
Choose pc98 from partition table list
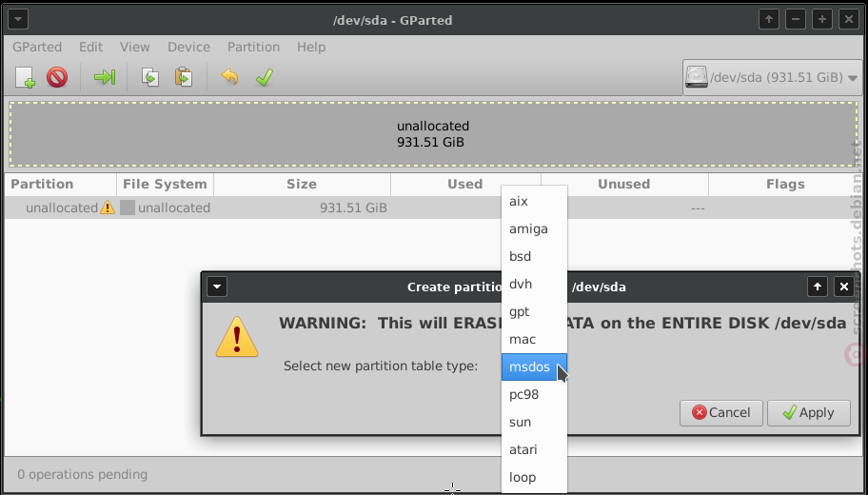click(x=534, y=395)
